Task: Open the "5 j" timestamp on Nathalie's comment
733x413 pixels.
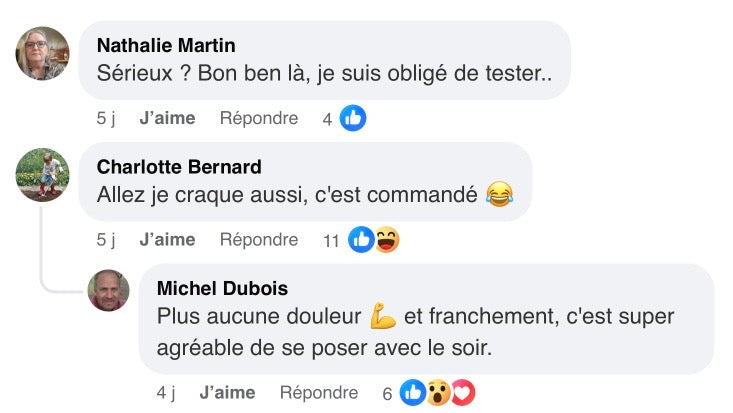Action: pos(106,118)
